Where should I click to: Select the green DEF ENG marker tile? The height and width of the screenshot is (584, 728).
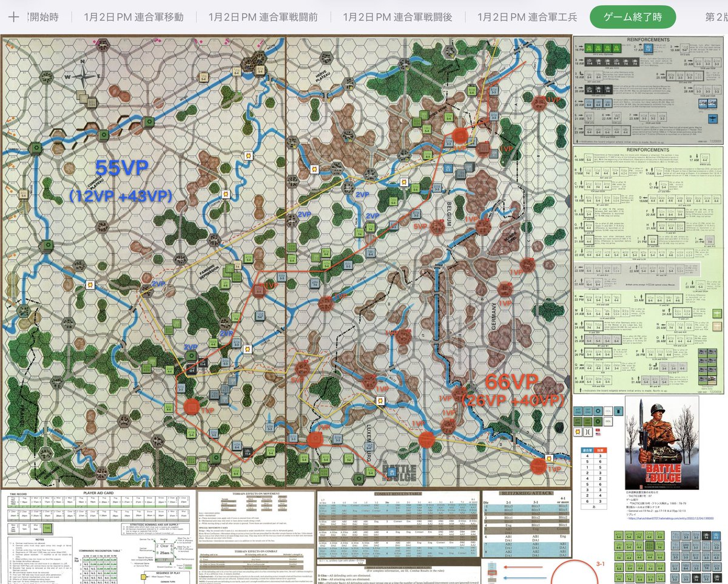coord(588,421)
